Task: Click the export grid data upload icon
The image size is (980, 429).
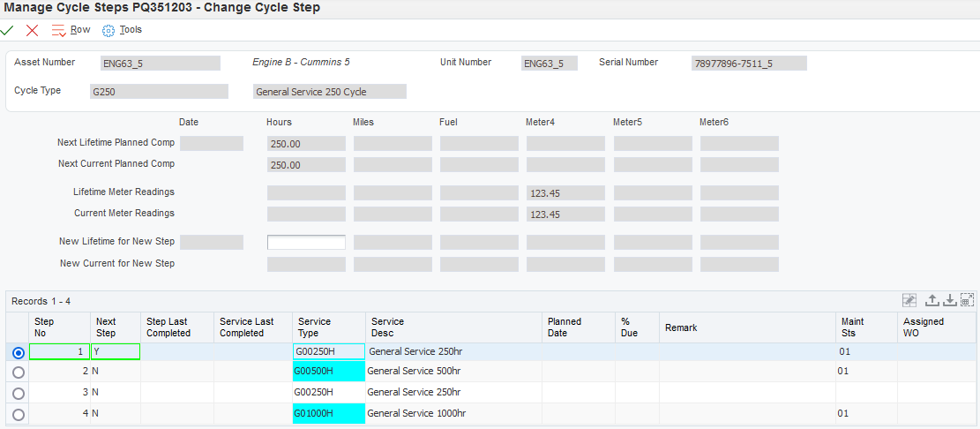Action: click(931, 301)
